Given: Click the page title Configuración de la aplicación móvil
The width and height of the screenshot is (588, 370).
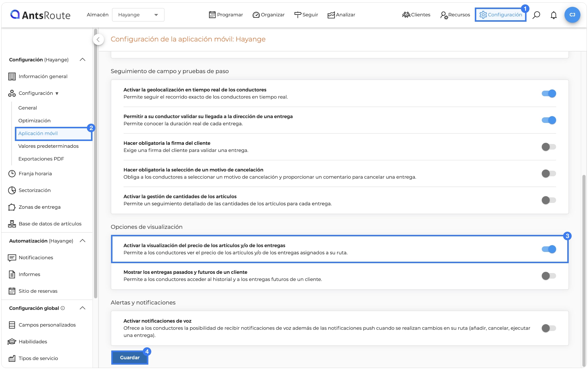Looking at the screenshot, I should (x=188, y=39).
